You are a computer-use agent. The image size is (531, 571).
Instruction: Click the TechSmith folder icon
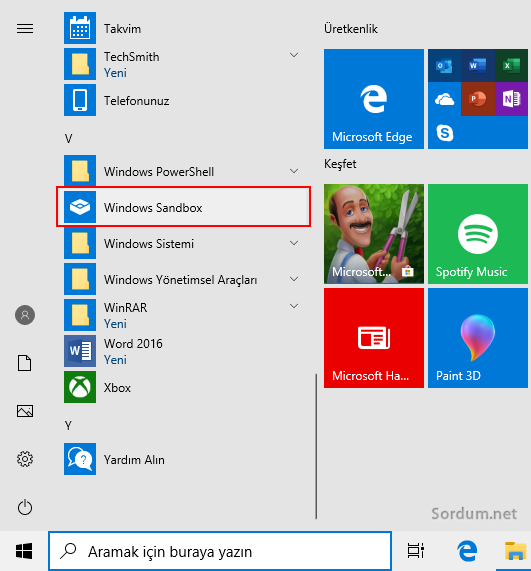pos(80,64)
